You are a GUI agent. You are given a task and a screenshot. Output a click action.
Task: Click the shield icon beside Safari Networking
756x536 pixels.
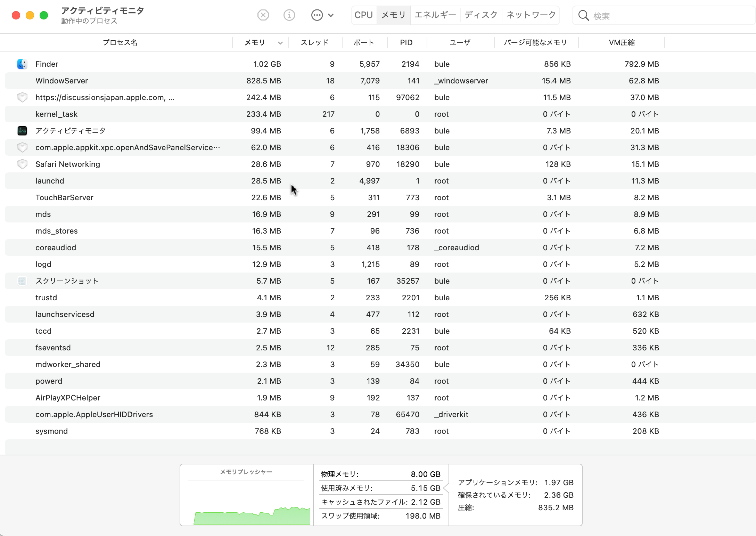coord(22,164)
